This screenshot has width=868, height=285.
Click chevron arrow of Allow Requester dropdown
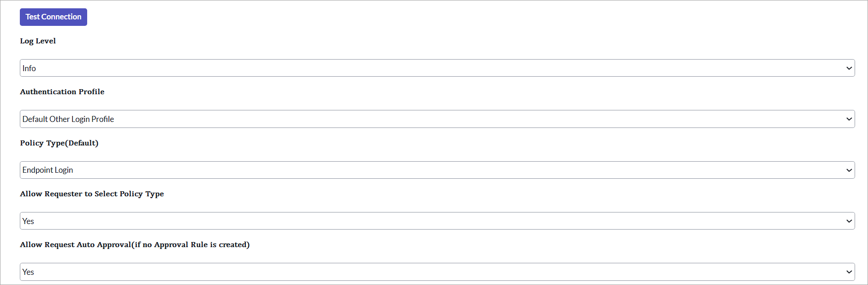[849, 221]
